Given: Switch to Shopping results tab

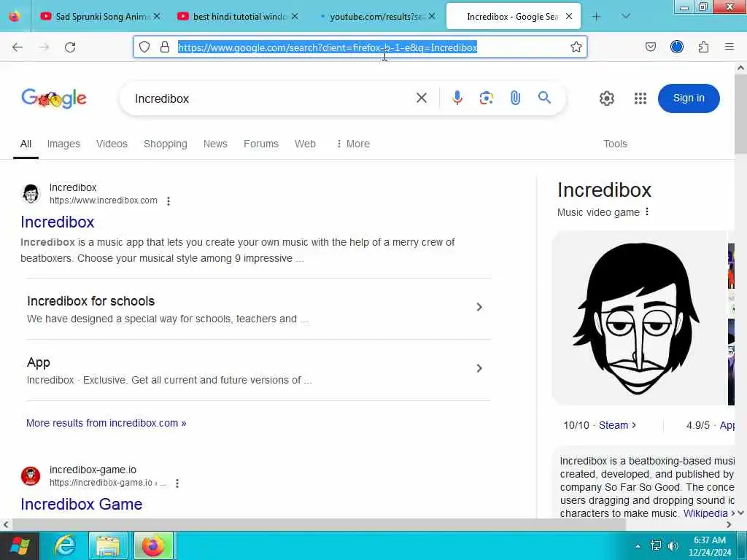Looking at the screenshot, I should click(166, 144).
